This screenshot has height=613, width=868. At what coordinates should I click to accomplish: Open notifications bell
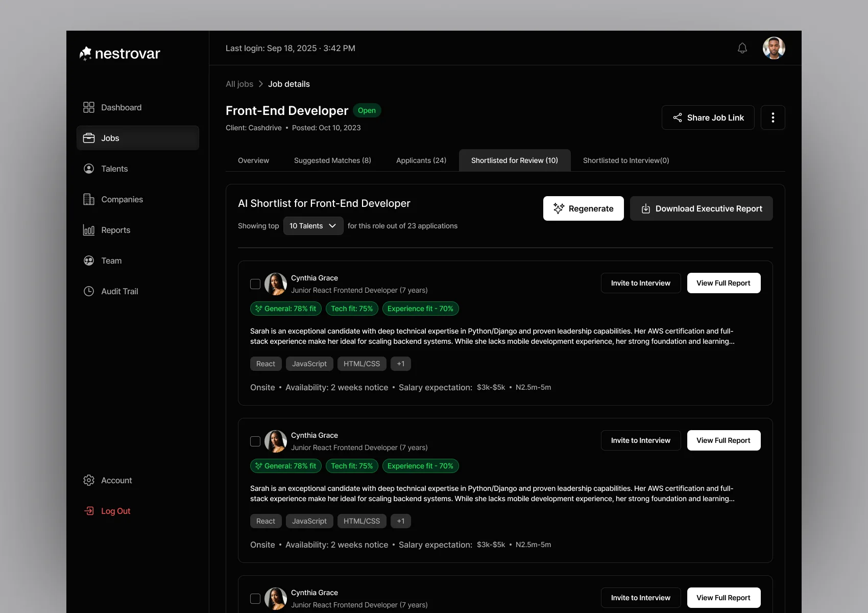click(742, 48)
